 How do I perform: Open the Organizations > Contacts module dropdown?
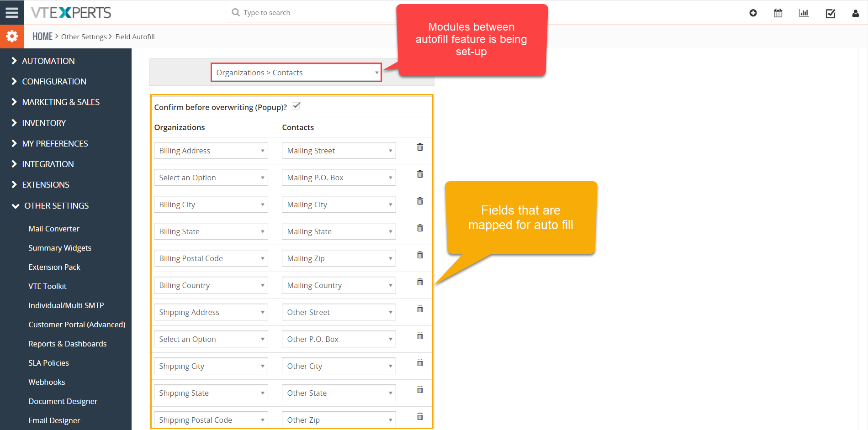(296, 73)
